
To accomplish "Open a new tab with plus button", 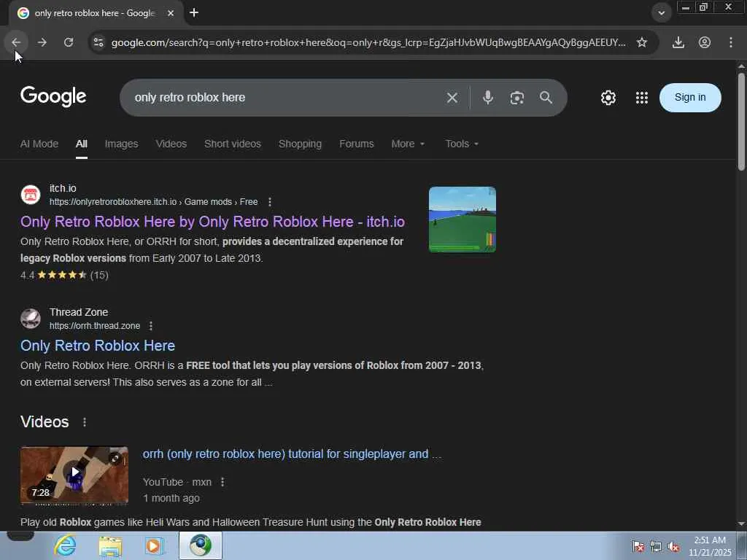I will [x=194, y=13].
